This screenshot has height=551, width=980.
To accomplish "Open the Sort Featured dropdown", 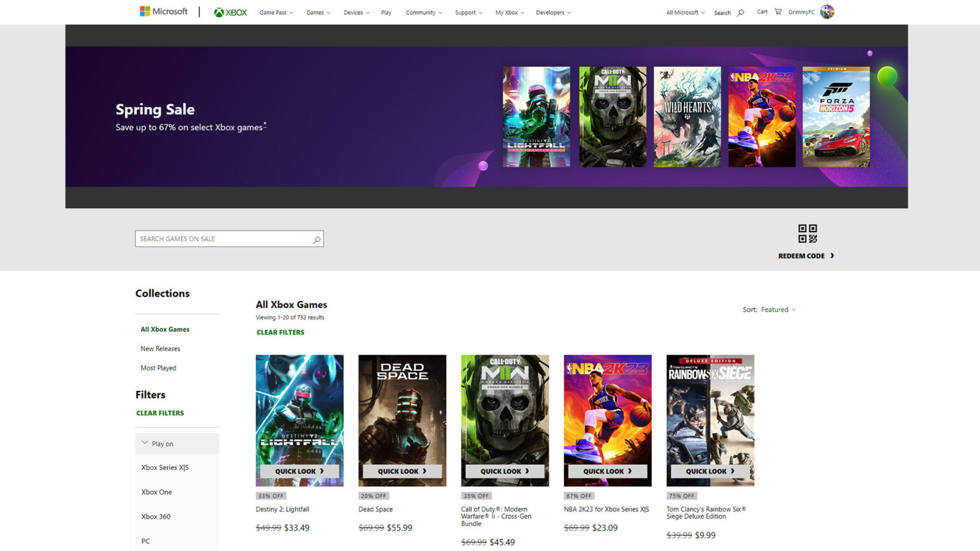I will point(778,310).
